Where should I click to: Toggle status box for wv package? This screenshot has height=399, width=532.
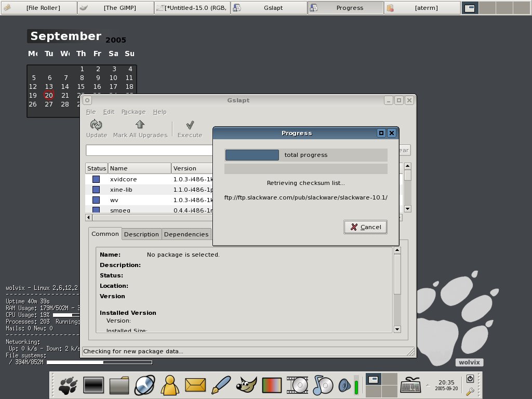[96, 200]
